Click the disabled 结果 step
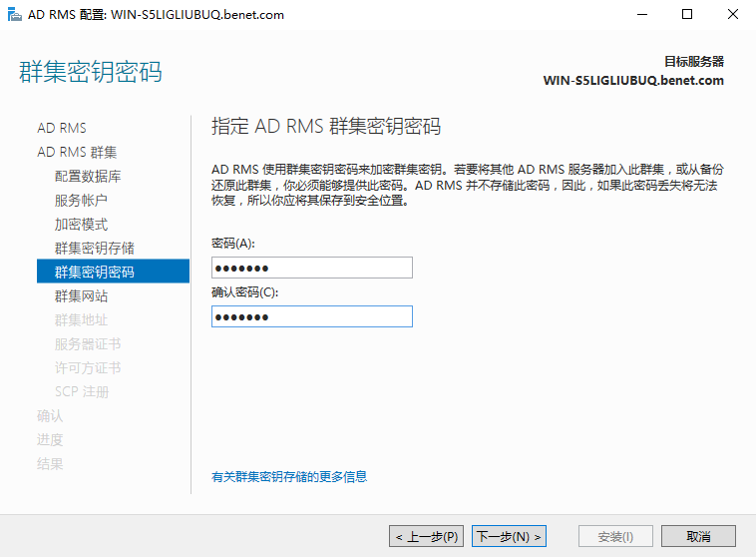The width and height of the screenshot is (756, 557). pyautogui.click(x=50, y=464)
